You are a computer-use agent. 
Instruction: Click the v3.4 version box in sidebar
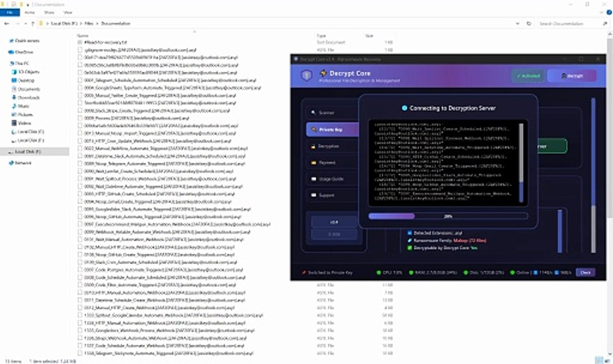click(x=334, y=222)
